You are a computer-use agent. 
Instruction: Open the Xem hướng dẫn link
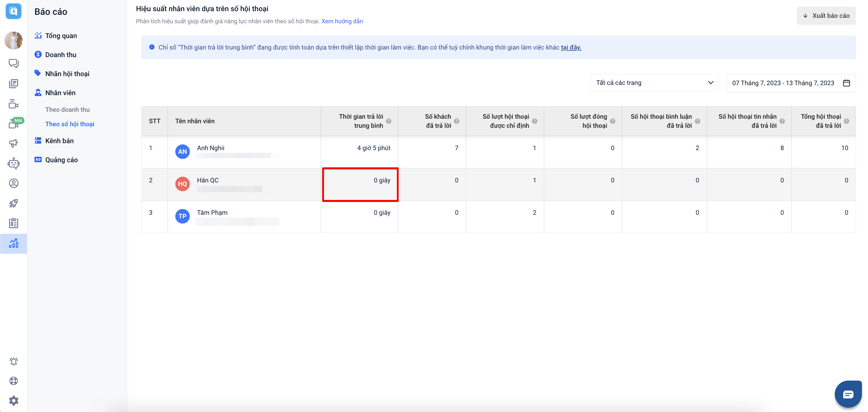[x=342, y=21]
